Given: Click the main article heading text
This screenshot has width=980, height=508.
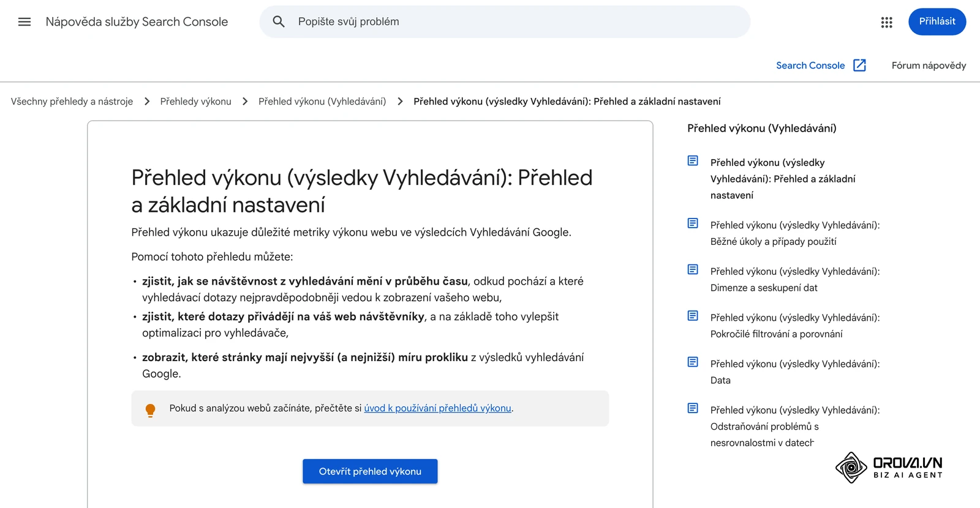Looking at the screenshot, I should (x=361, y=191).
